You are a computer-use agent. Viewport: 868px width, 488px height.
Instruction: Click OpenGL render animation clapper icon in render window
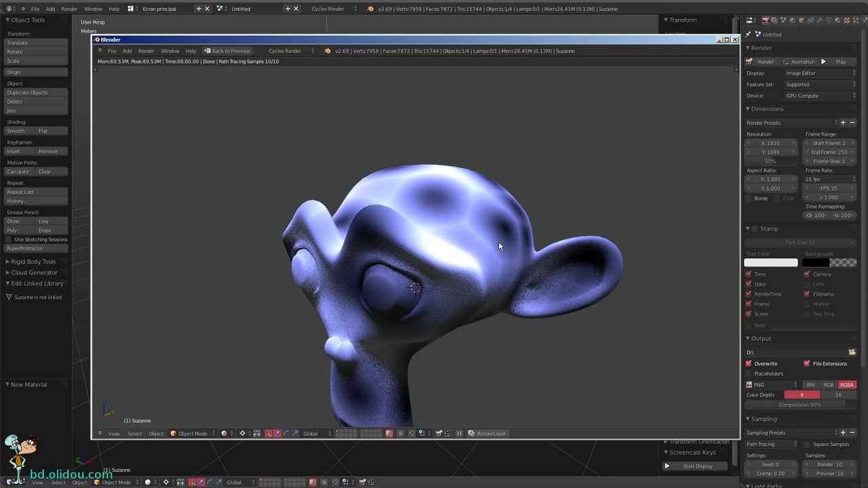(x=447, y=434)
